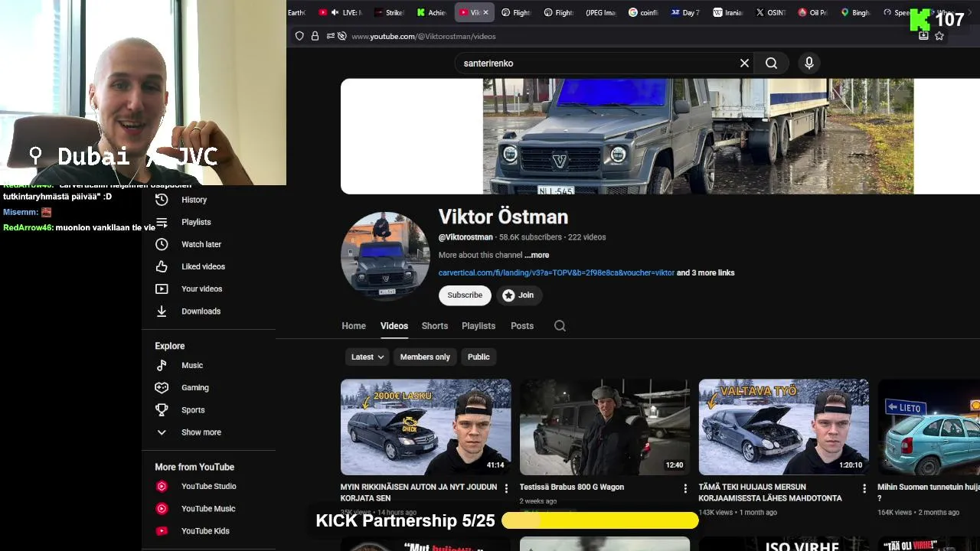Open the Latest sort dropdown
The image size is (980, 551).
[x=367, y=357]
